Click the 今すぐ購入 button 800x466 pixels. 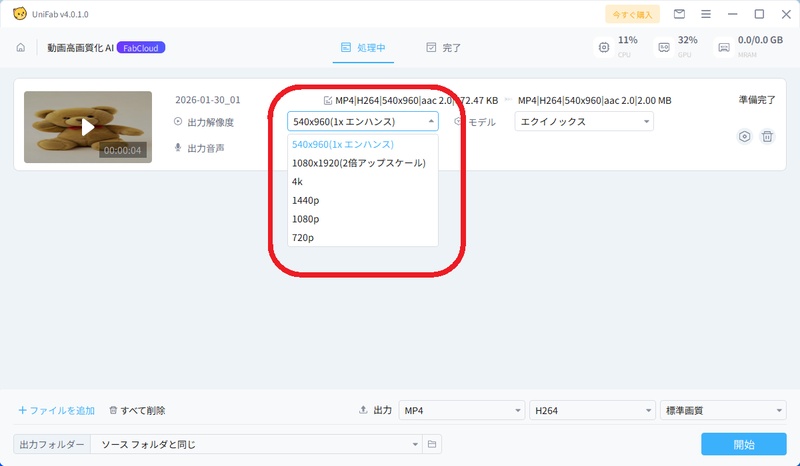point(633,14)
